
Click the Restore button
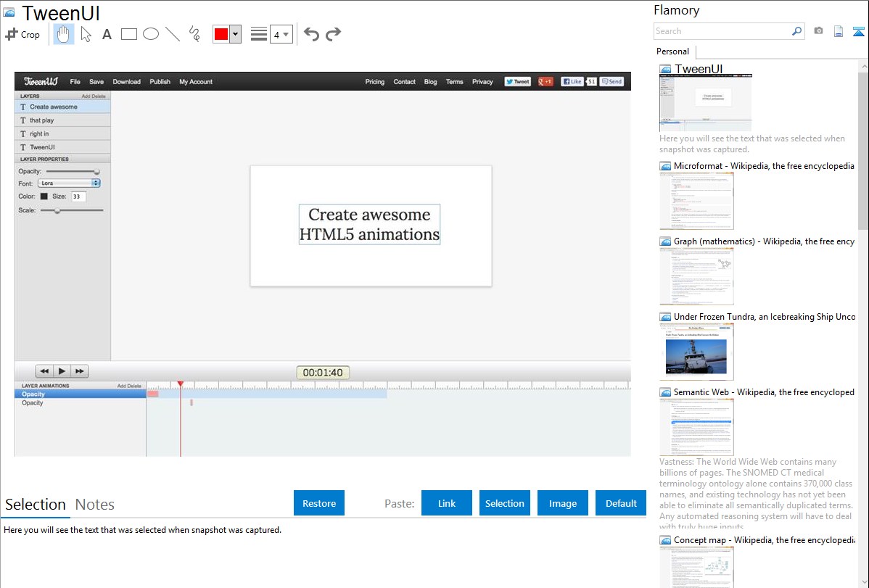point(319,503)
